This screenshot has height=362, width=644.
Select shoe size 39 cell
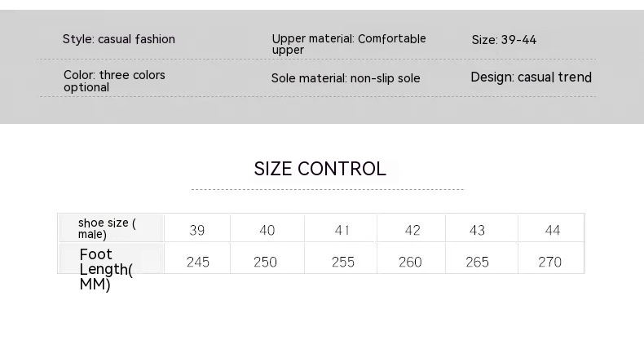197,230
